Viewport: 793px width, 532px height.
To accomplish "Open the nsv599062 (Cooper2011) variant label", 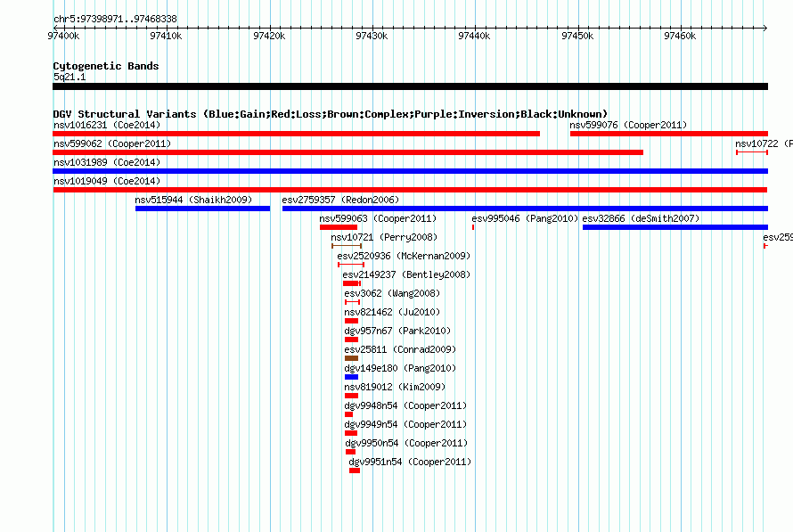I will (x=112, y=143).
